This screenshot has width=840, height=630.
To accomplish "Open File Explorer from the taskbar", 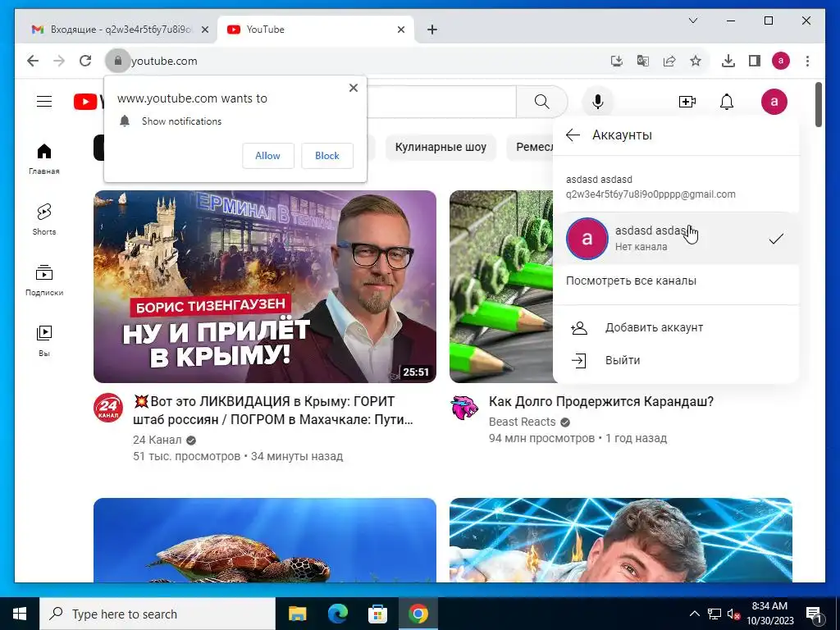I will 297,614.
